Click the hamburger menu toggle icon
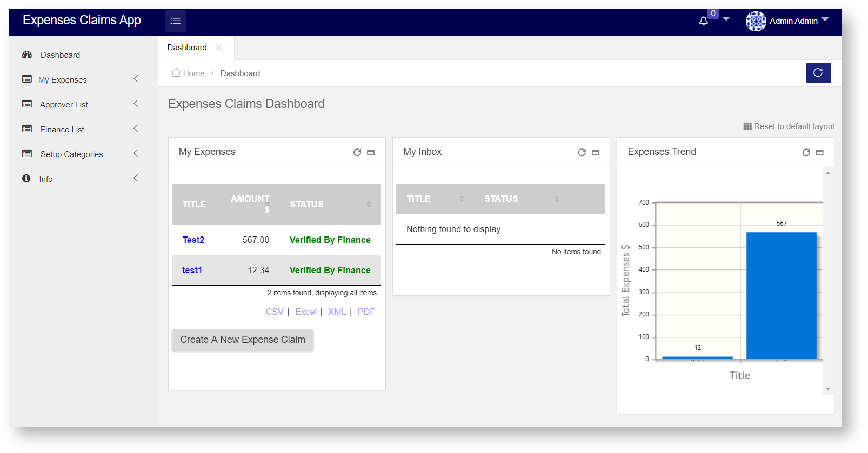868x453 pixels. click(x=175, y=21)
